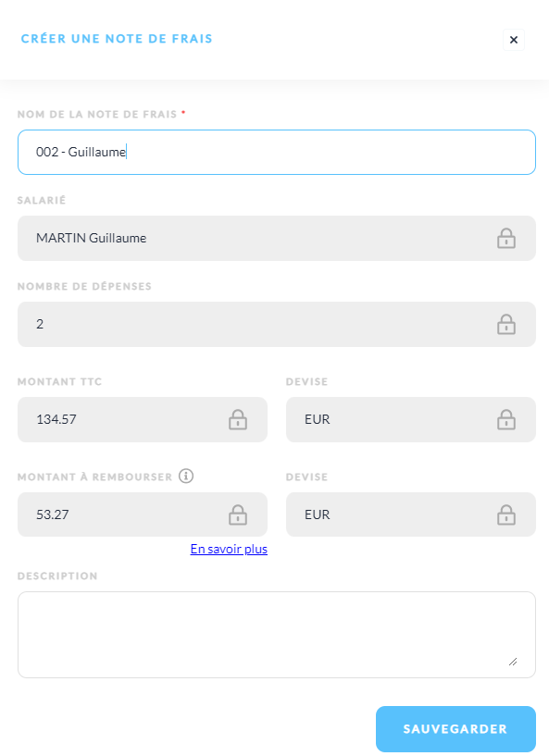Click inside the Description text area
549x756 pixels.
click(x=277, y=635)
